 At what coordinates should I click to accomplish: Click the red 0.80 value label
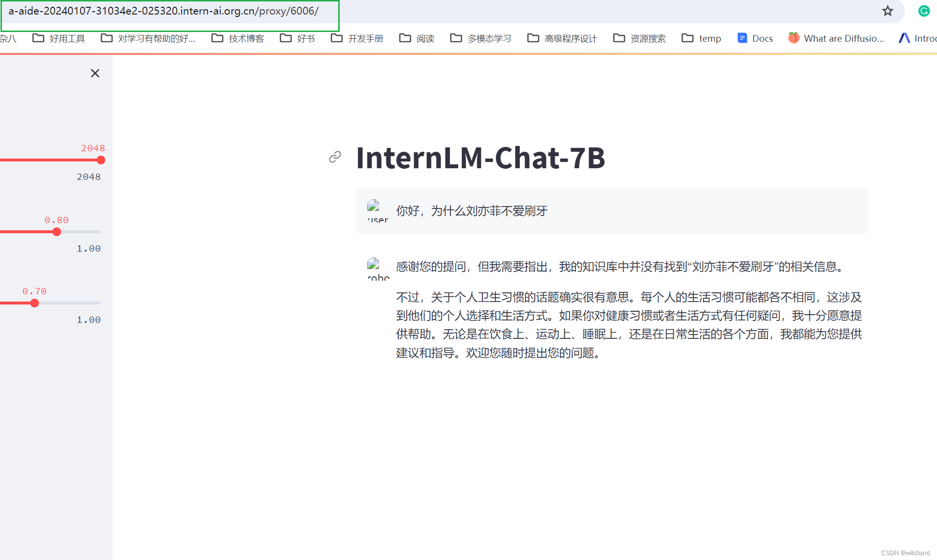pos(57,220)
